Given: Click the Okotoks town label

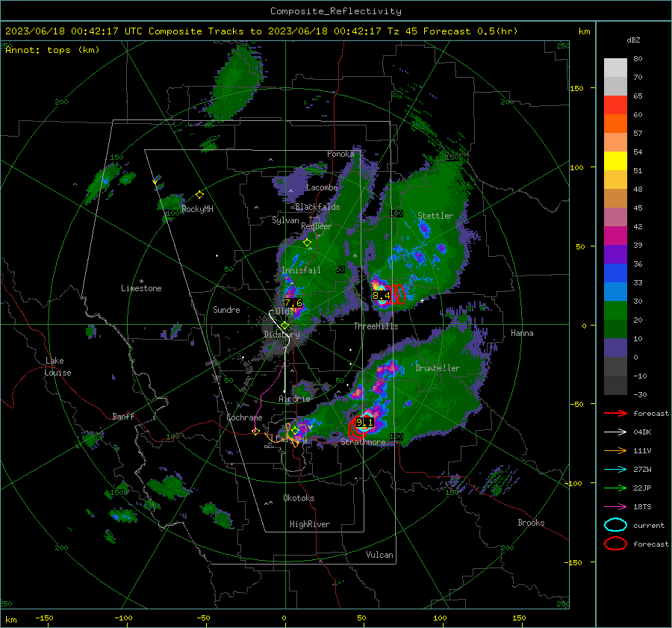Looking at the screenshot, I should pos(299,498).
